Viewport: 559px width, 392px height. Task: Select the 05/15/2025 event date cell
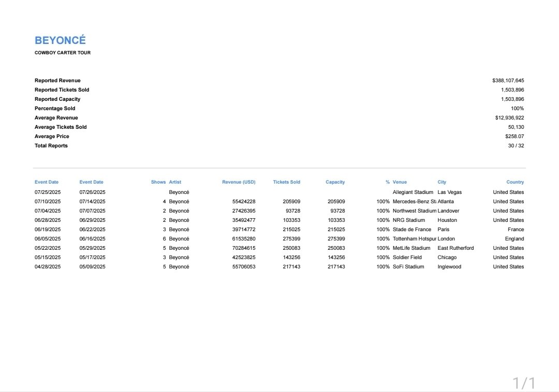(x=48, y=257)
